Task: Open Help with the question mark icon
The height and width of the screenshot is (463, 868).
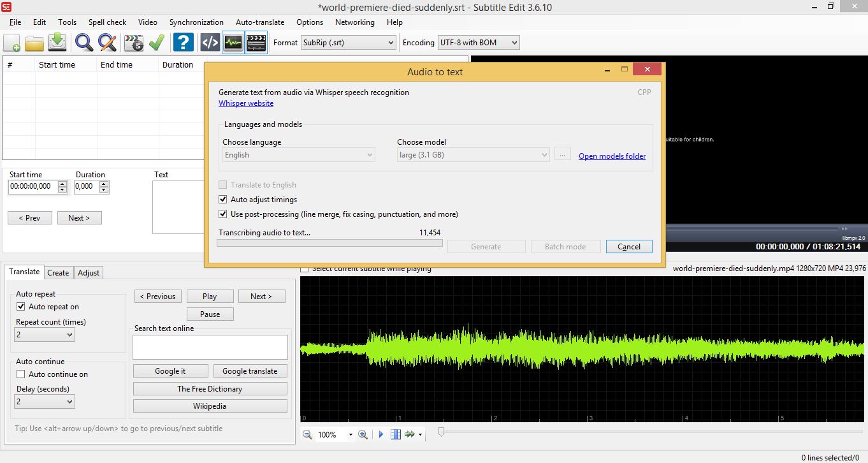Action: click(183, 42)
